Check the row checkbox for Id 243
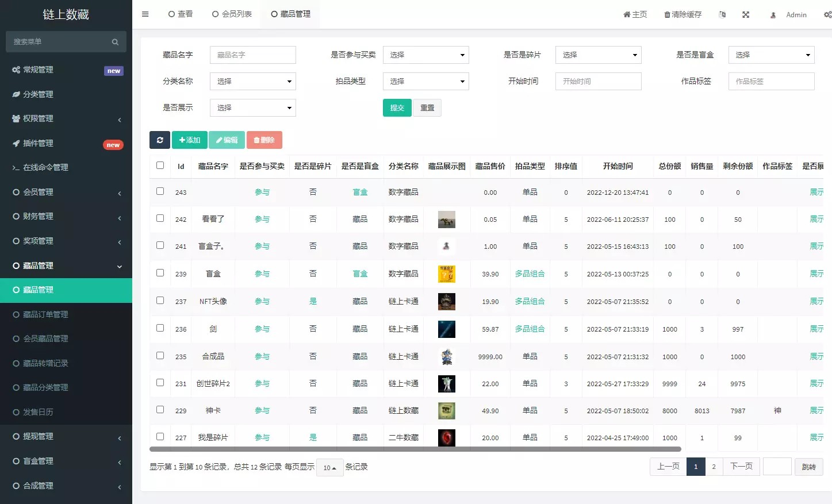This screenshot has width=832, height=504. (160, 191)
